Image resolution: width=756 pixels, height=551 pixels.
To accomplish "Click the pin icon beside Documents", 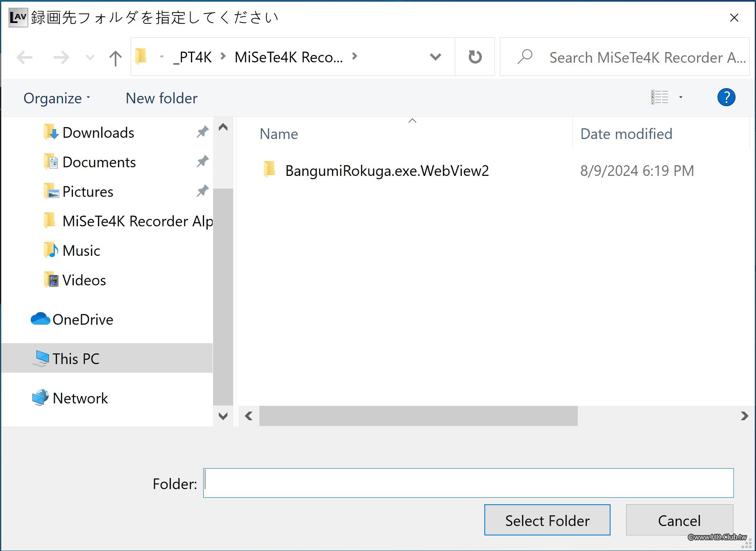I will point(202,162).
